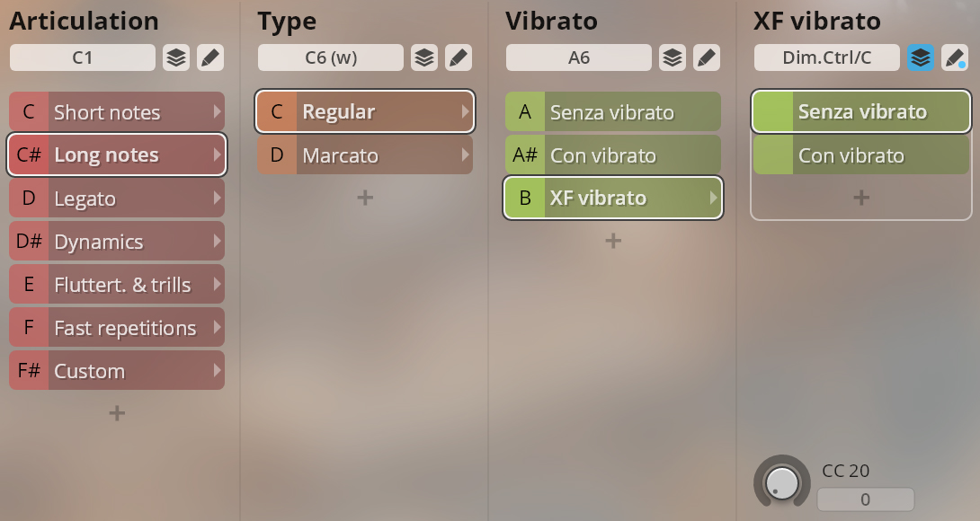Image resolution: width=980 pixels, height=521 pixels.
Task: Click the CC 20 value field
Action: pos(866,499)
